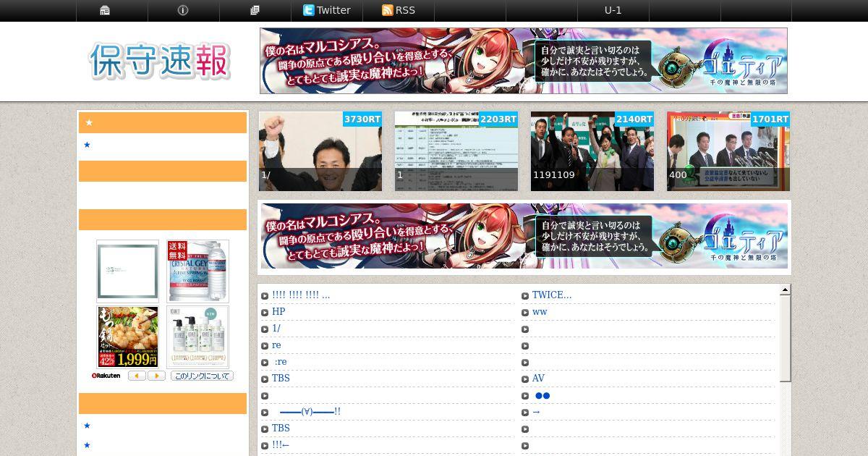
Task: Click the bullet icon beside 'AV'
Action: point(526,379)
